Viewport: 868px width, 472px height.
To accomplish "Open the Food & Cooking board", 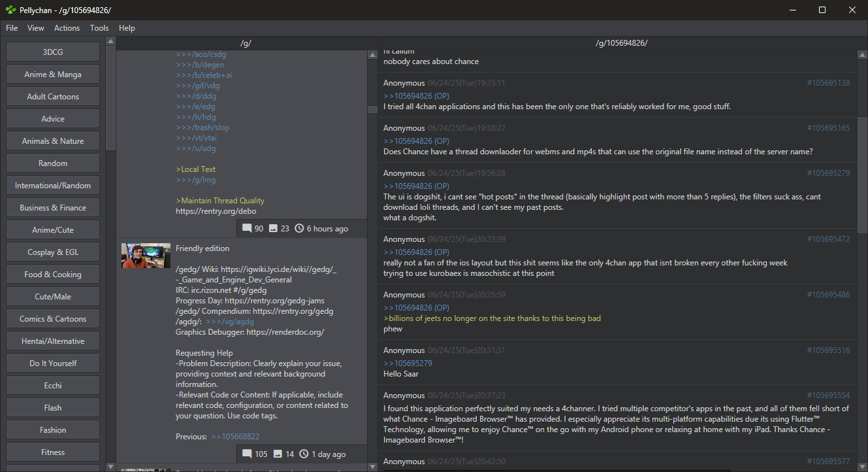I will pyautogui.click(x=53, y=275).
